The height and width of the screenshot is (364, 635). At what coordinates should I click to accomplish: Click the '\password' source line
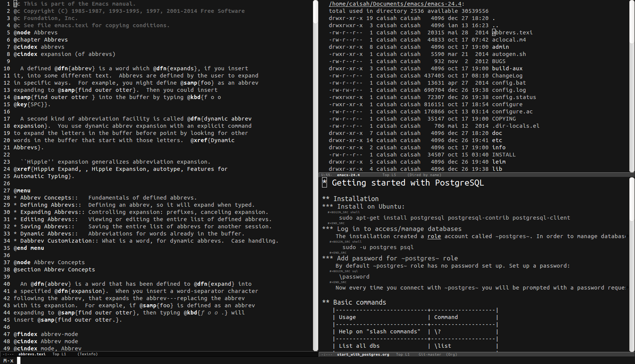pyautogui.click(x=354, y=277)
